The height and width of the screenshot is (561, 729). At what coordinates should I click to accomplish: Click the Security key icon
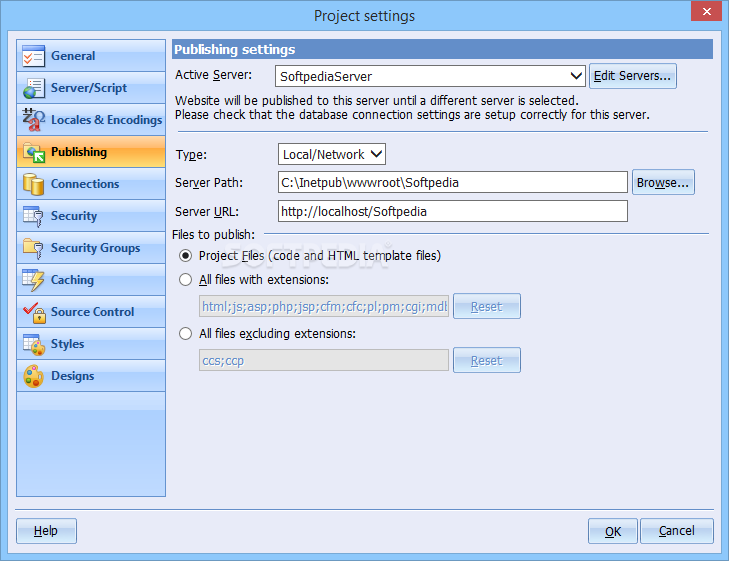[33, 216]
